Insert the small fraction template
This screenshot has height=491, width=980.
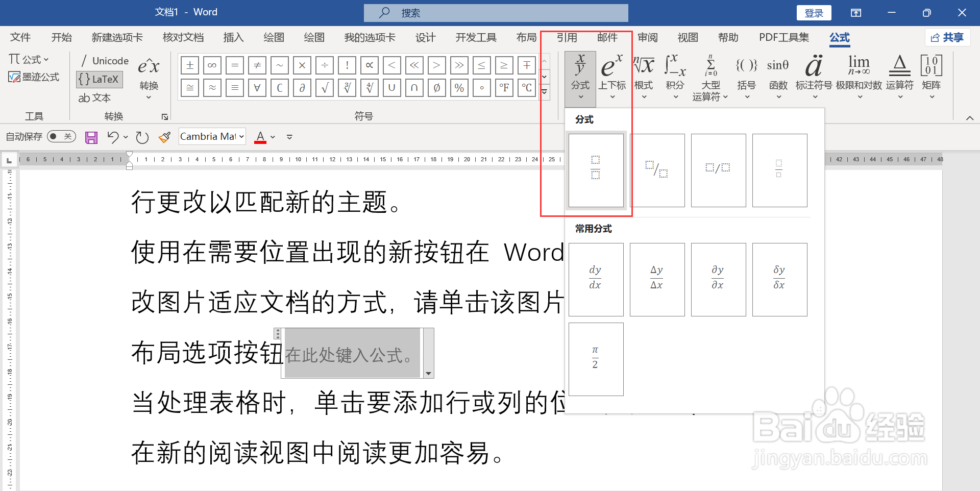point(779,170)
